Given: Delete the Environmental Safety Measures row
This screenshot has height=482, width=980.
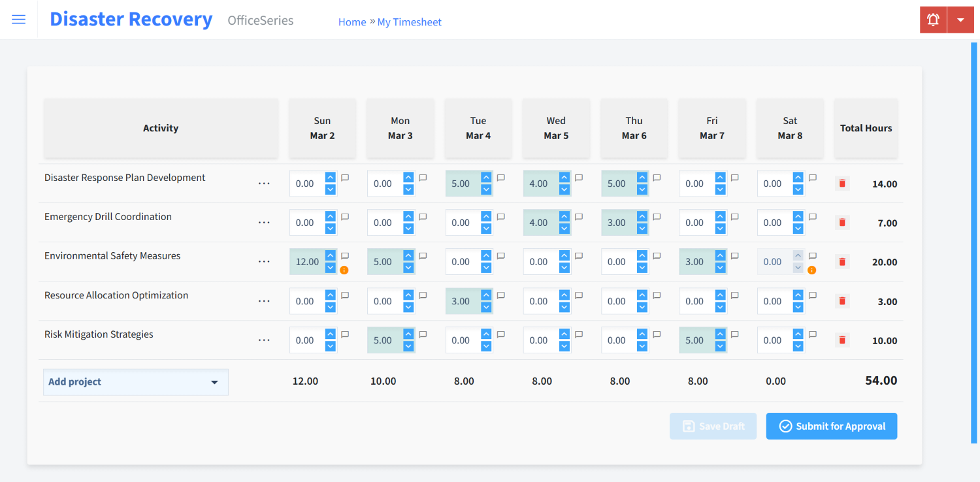Looking at the screenshot, I should coord(841,261).
